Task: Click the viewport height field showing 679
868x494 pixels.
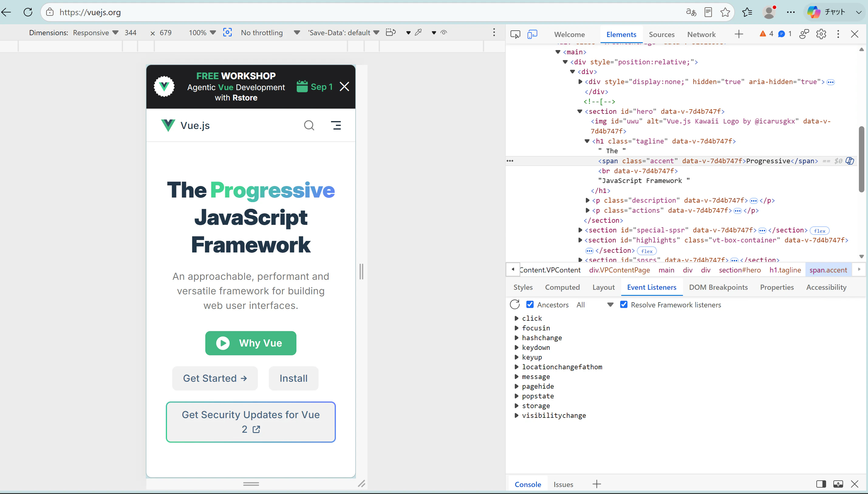Action: (x=166, y=32)
